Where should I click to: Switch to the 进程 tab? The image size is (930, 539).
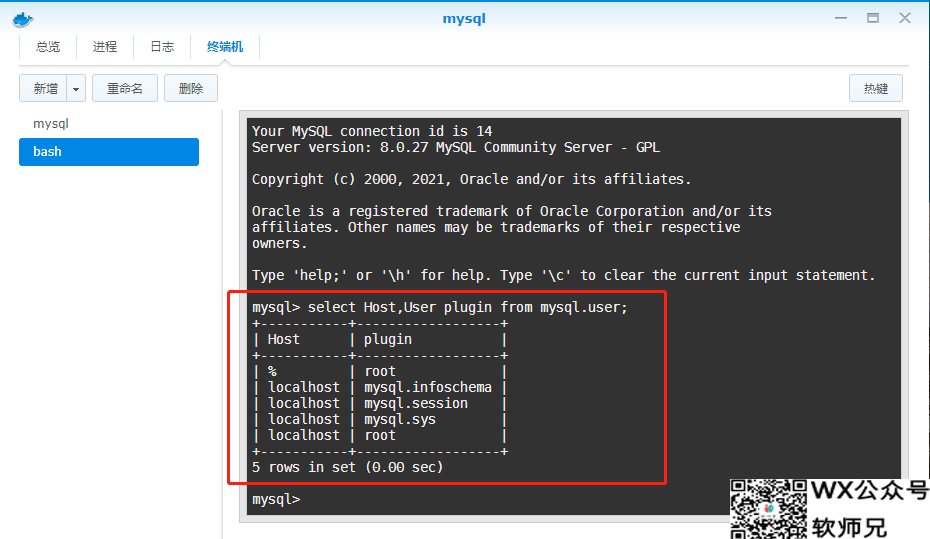coord(105,47)
